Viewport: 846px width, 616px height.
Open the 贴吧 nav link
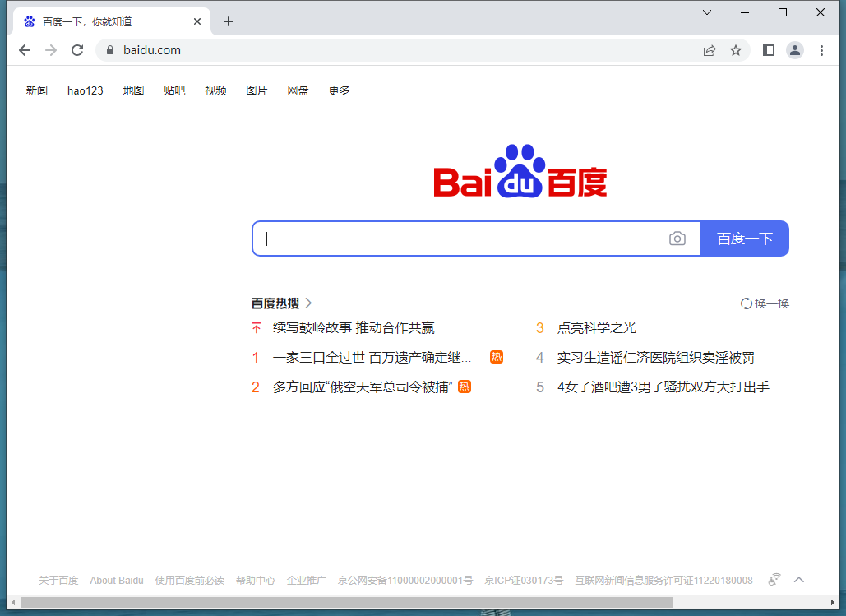tap(174, 90)
